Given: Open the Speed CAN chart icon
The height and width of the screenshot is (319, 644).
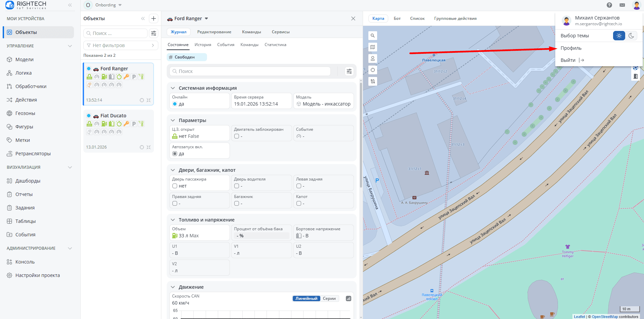Looking at the screenshot, I should point(349,298).
